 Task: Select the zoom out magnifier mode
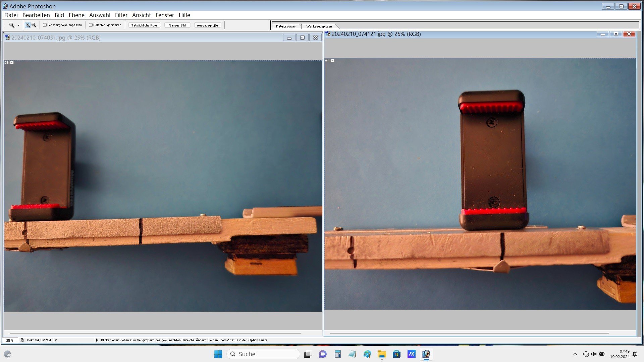click(x=34, y=25)
